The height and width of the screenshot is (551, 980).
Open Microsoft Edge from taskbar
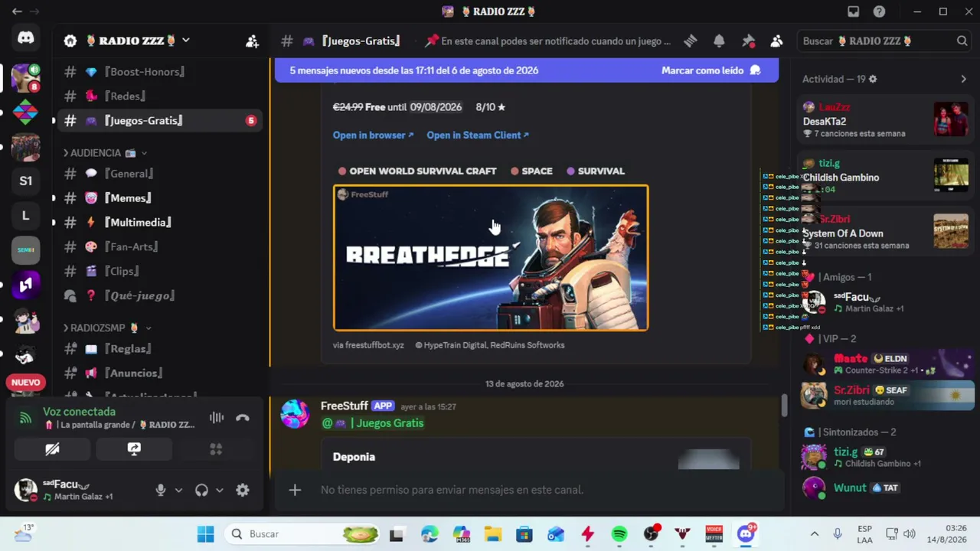[x=429, y=534]
